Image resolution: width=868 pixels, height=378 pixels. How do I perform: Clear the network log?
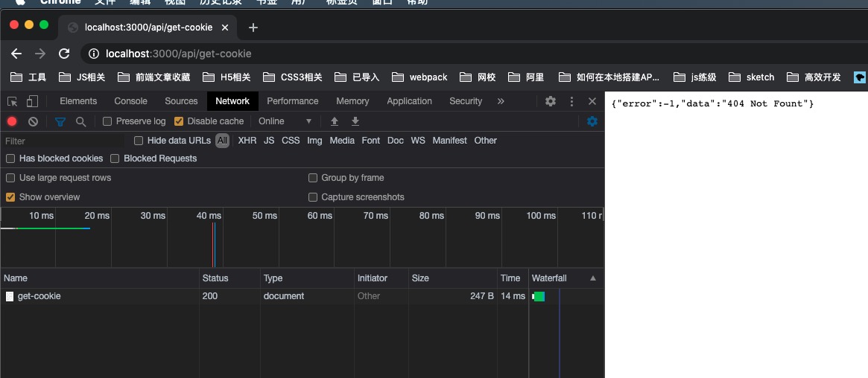(33, 121)
